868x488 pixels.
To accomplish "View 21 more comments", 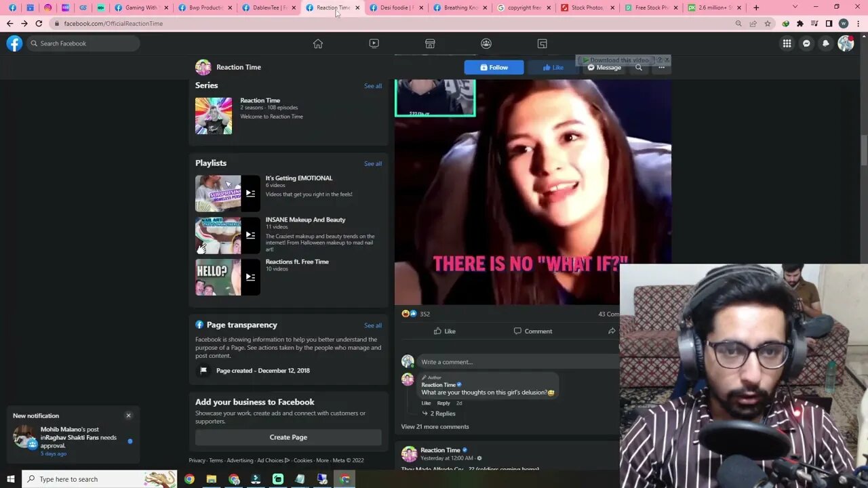I will (x=435, y=426).
